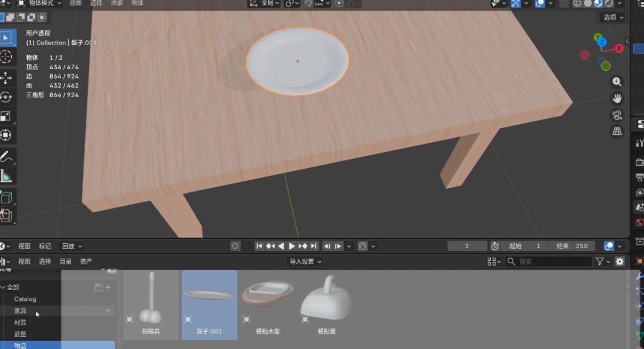644x349 pixels.
Task: Switch perspective/orthographic grid icon
Action: pos(617,131)
